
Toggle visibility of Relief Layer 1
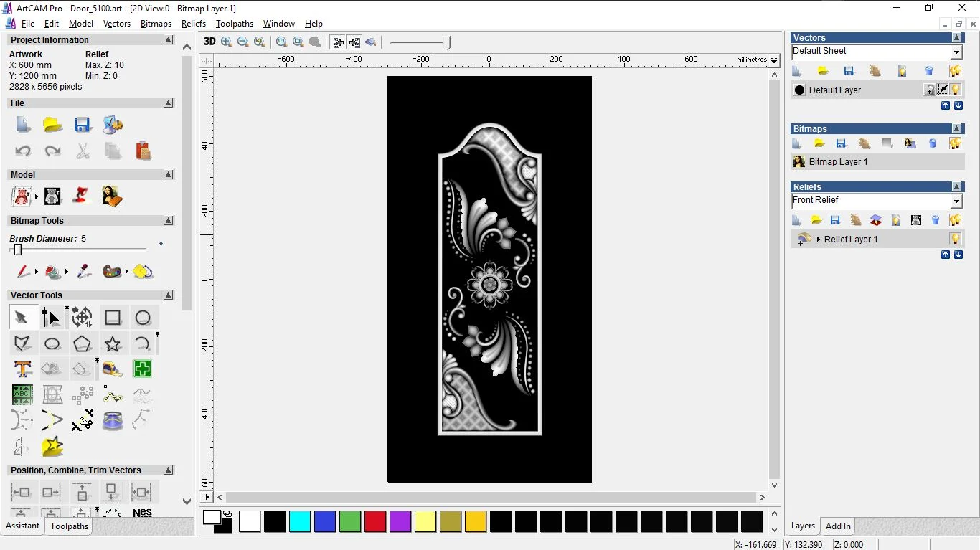point(956,239)
